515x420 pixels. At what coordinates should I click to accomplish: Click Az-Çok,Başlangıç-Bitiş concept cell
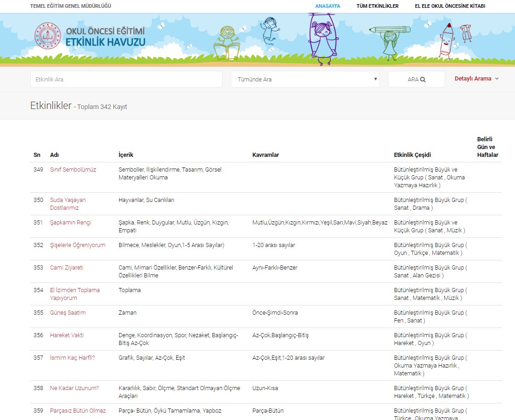click(x=280, y=335)
